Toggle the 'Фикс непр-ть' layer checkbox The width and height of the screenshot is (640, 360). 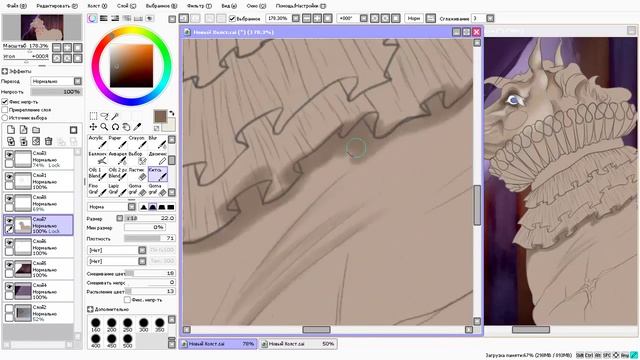5,102
